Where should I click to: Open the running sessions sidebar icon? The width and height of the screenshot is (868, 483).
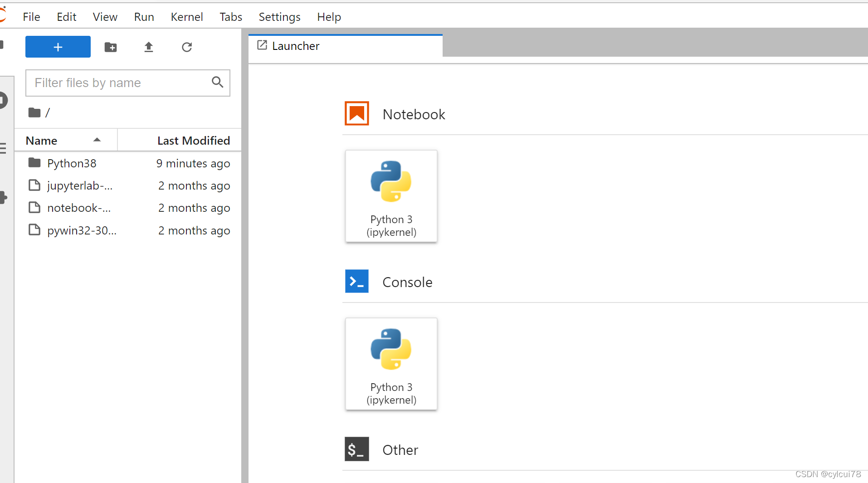pos(4,100)
